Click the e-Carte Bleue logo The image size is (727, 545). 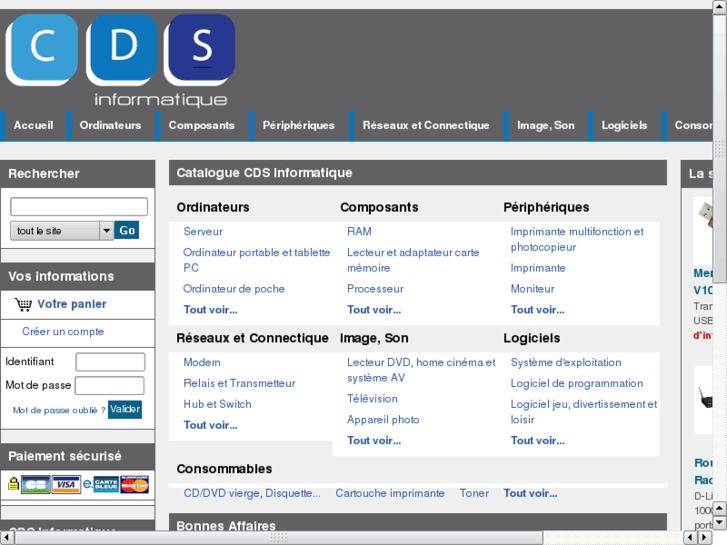(x=101, y=484)
